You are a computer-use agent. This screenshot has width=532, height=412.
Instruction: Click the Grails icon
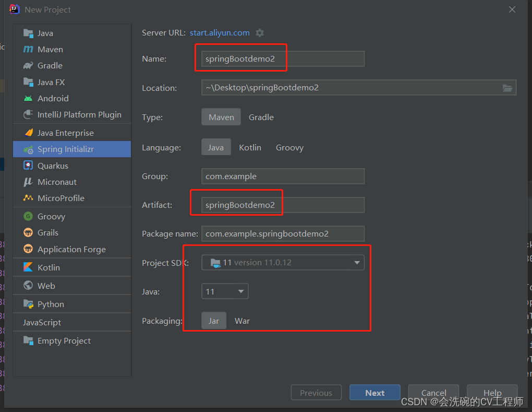pos(28,233)
